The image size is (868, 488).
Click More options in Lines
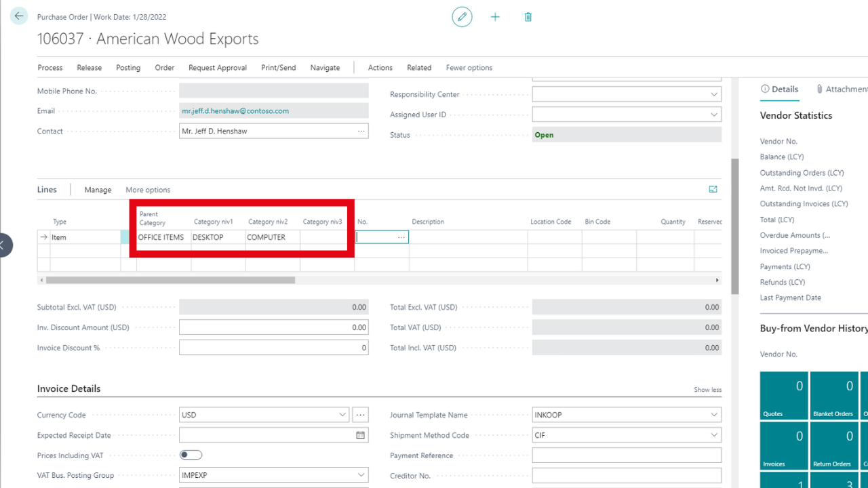pos(148,190)
